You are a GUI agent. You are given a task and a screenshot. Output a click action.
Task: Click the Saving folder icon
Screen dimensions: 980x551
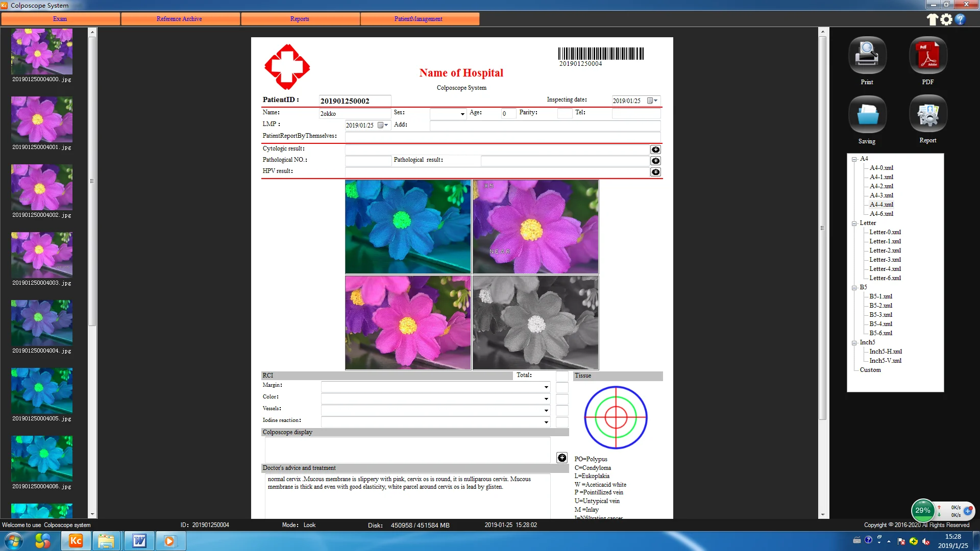867,114
